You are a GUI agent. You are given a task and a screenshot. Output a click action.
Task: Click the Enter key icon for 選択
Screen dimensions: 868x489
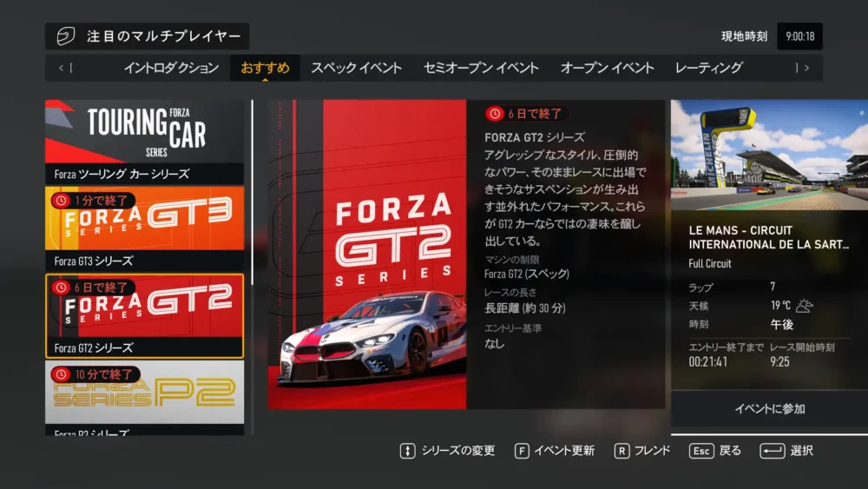pos(772,451)
